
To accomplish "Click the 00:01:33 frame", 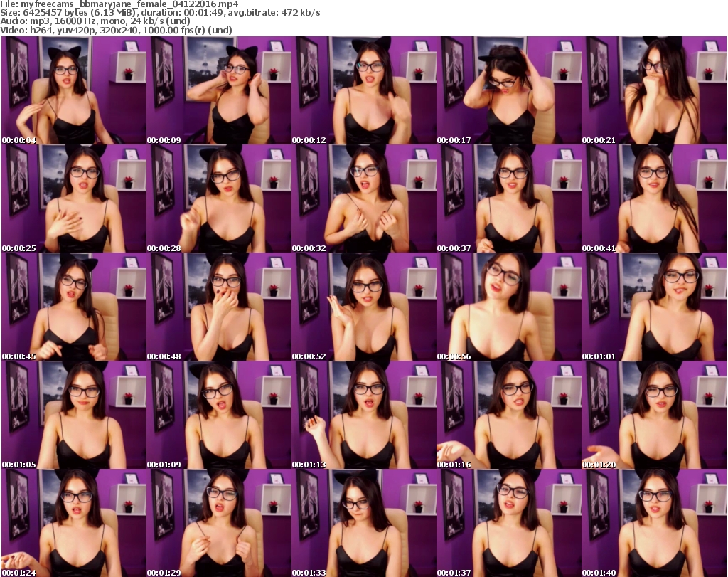I will (364, 523).
